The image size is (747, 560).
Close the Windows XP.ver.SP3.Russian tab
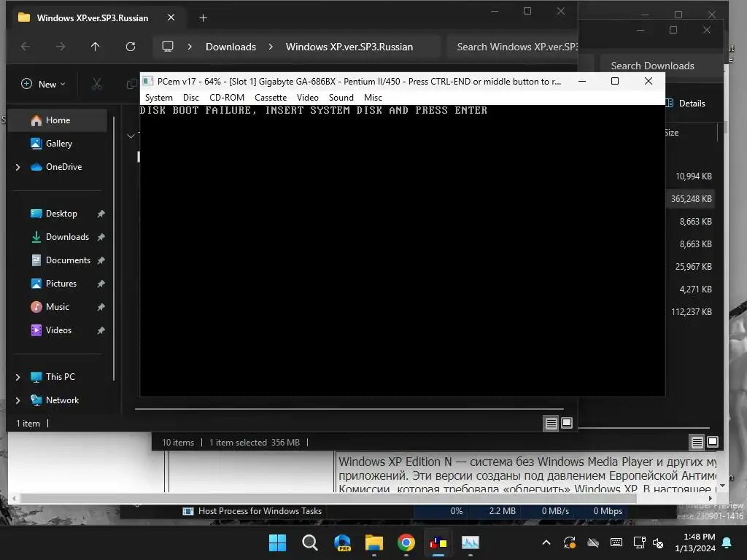[171, 17]
